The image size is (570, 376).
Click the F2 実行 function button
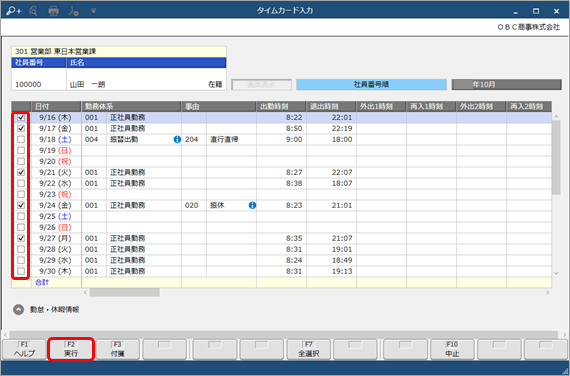71,349
